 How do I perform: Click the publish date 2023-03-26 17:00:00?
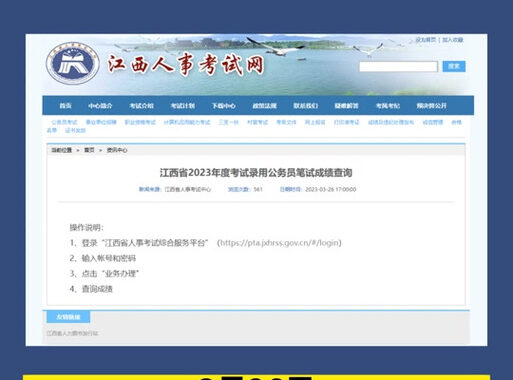click(331, 189)
